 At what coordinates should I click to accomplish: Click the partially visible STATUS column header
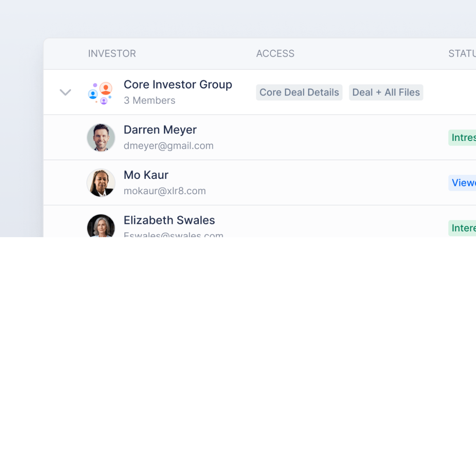tap(462, 54)
